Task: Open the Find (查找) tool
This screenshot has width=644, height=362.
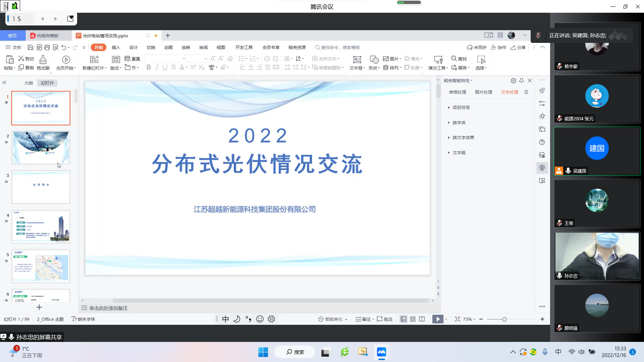Action: pyautogui.click(x=459, y=59)
